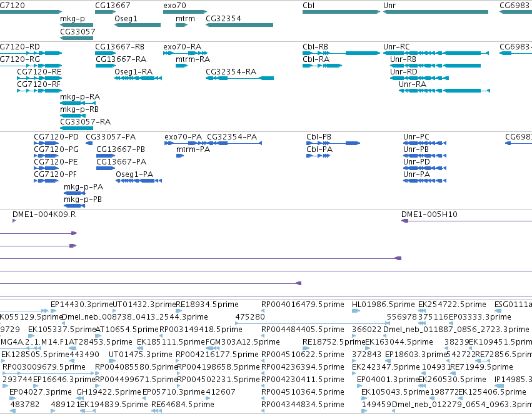This screenshot has height=414, width=532.
Task: Select EST label RP004016479.5prime
Action: click(x=303, y=305)
